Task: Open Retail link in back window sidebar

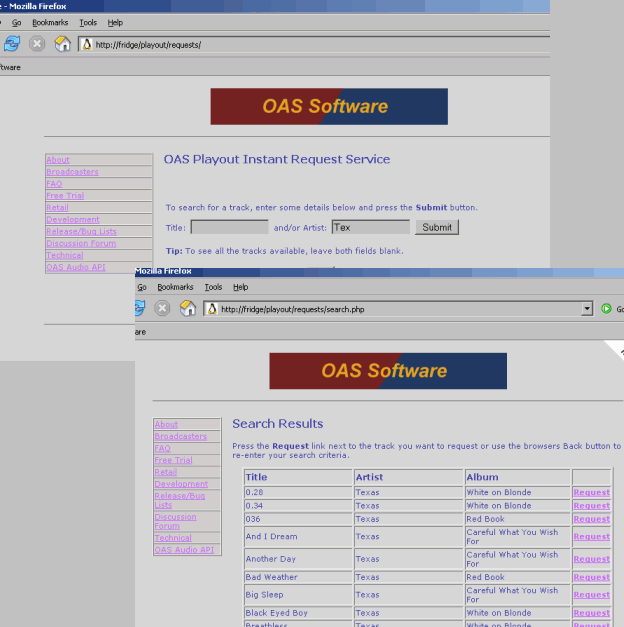Action: pyautogui.click(x=57, y=208)
